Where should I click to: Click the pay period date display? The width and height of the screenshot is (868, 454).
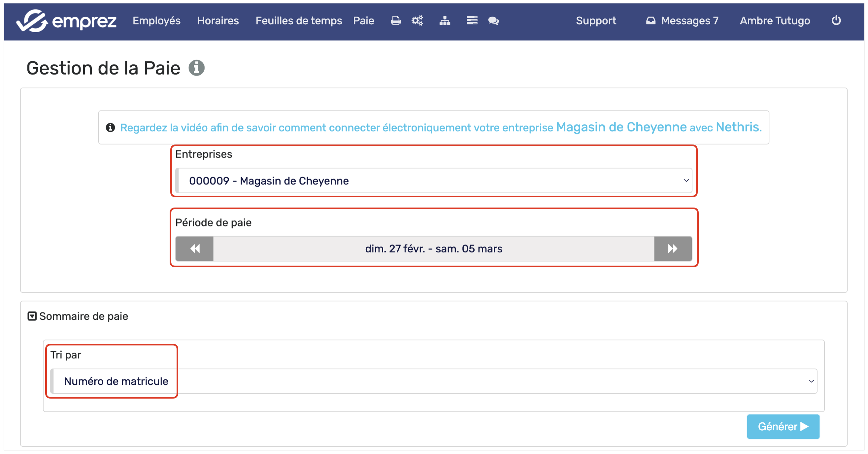pyautogui.click(x=434, y=249)
